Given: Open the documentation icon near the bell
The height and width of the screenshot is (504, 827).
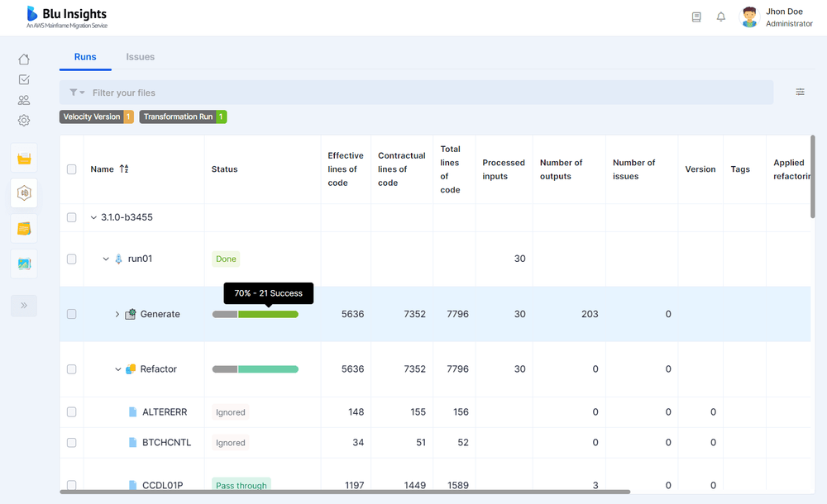Looking at the screenshot, I should point(696,17).
